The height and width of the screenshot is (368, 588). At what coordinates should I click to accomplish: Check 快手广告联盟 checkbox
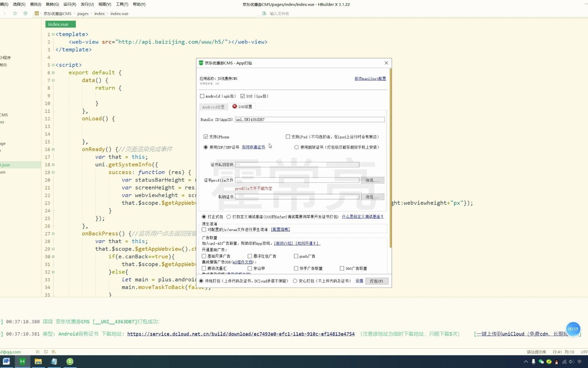coord(296,269)
